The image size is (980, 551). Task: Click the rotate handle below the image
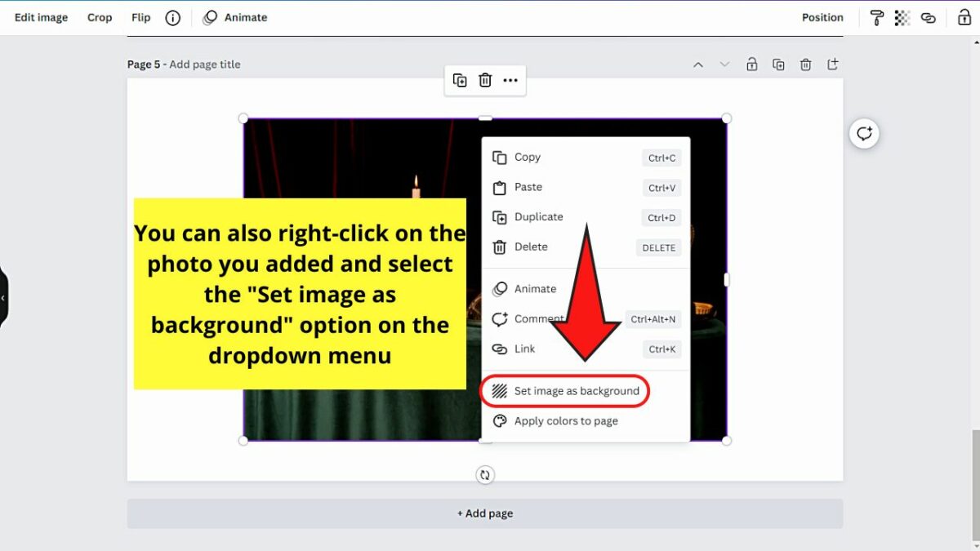click(x=485, y=475)
